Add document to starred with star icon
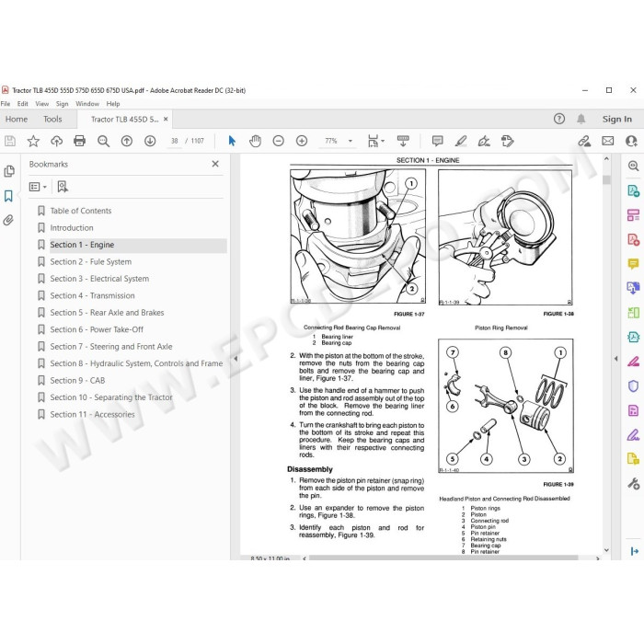Screen dimensions: 644x644 coord(33,142)
